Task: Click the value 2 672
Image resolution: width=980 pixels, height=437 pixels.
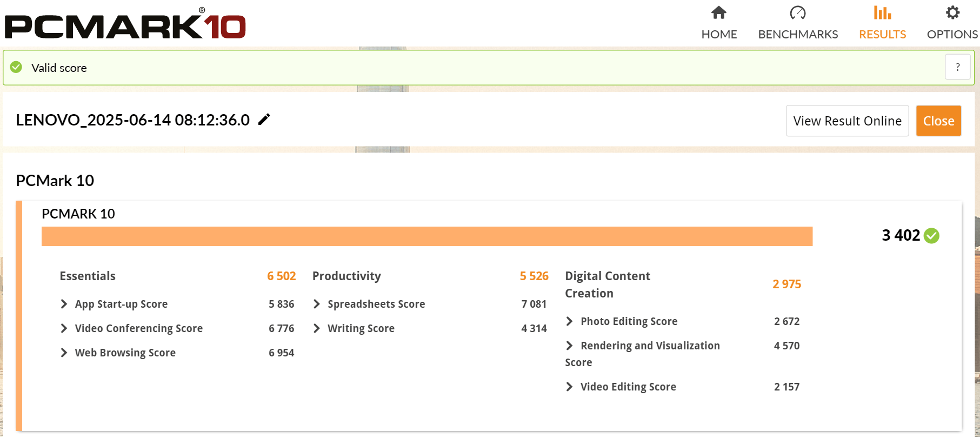Action: tap(787, 321)
